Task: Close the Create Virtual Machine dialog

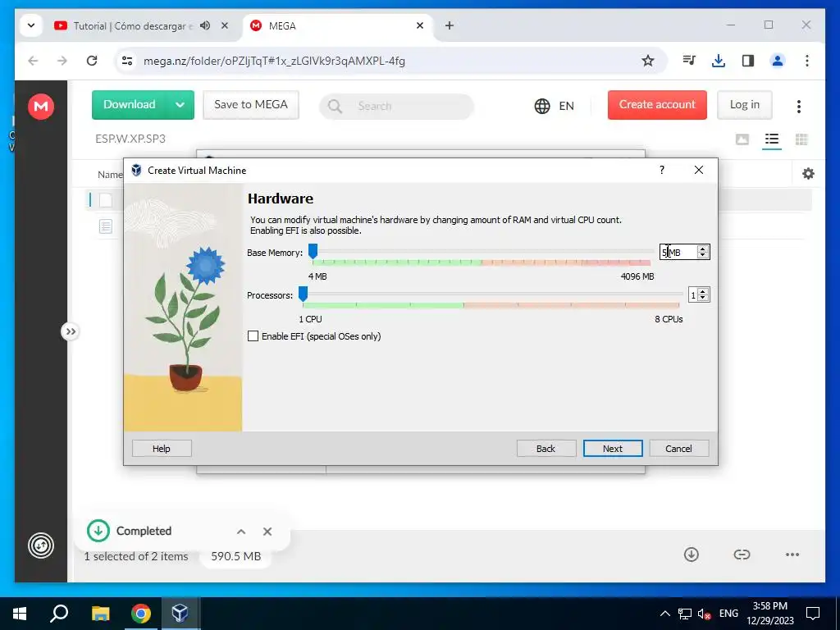Action: [x=699, y=170]
